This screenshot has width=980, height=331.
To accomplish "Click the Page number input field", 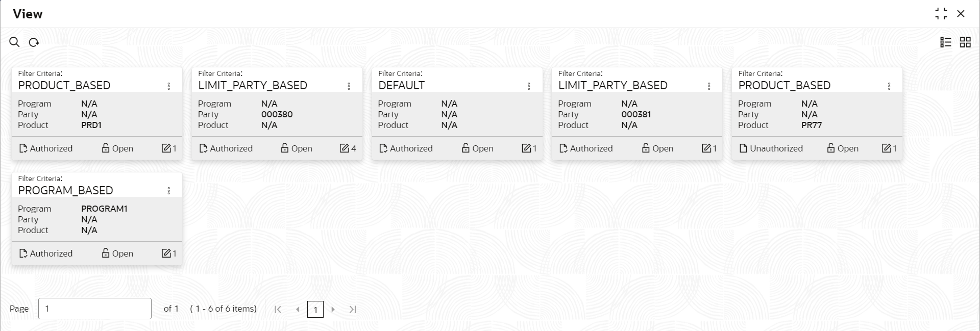I will tap(95, 309).
